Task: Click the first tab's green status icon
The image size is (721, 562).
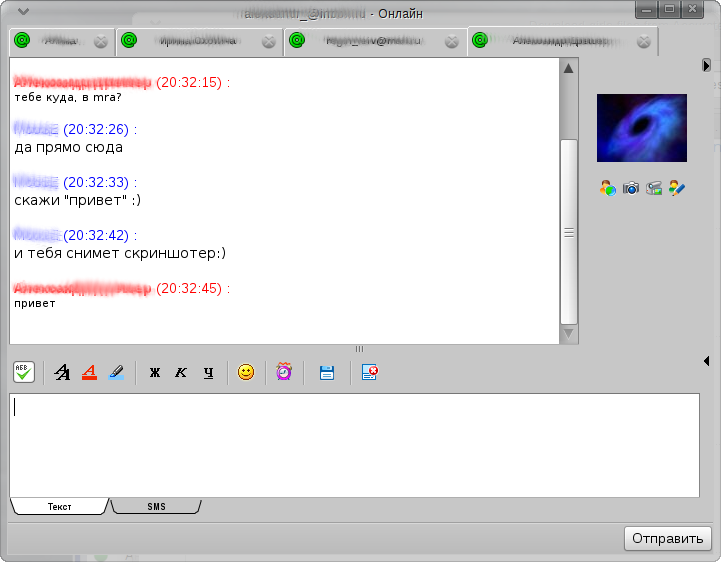Action: [22, 40]
